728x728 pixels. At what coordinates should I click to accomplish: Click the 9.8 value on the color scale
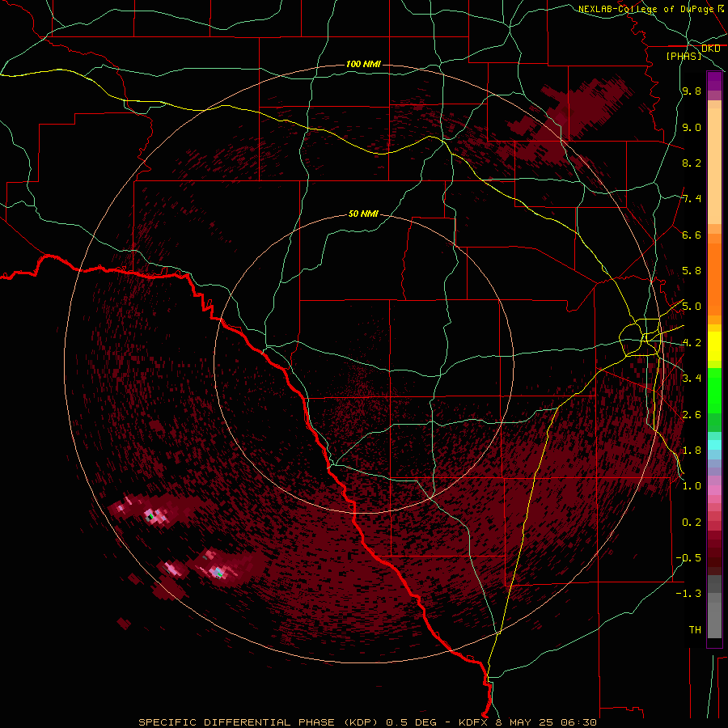[692, 91]
